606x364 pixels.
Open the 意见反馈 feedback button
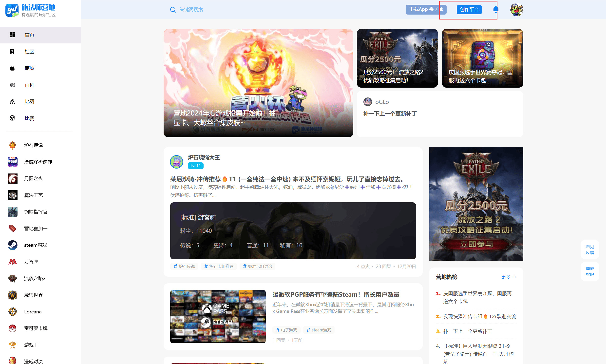[x=590, y=249]
